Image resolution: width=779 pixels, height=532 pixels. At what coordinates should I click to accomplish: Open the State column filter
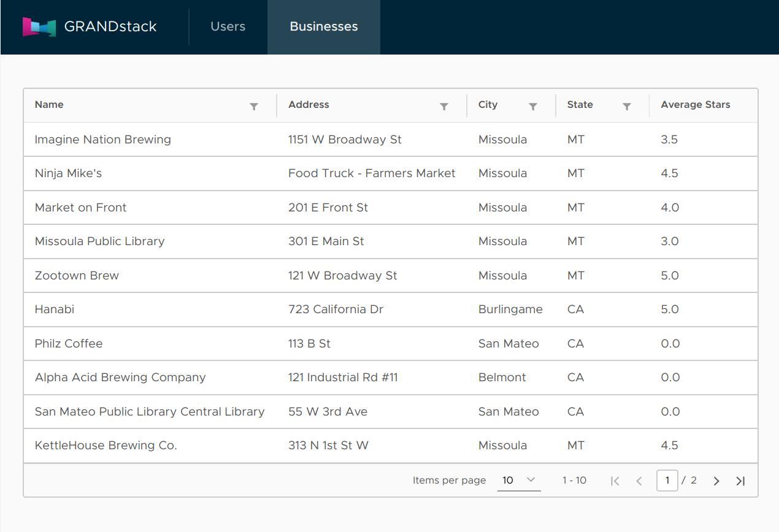coord(627,107)
